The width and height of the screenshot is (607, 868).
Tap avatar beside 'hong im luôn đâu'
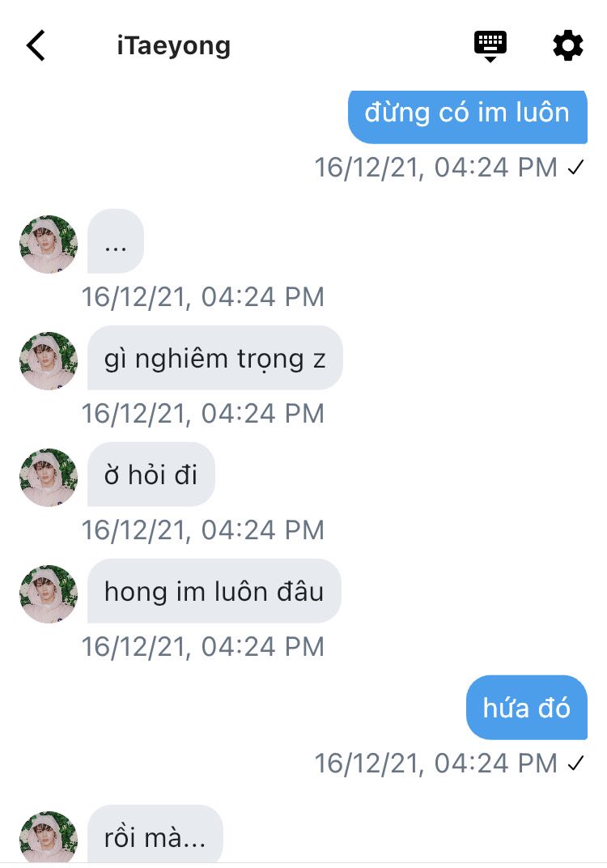[49, 594]
